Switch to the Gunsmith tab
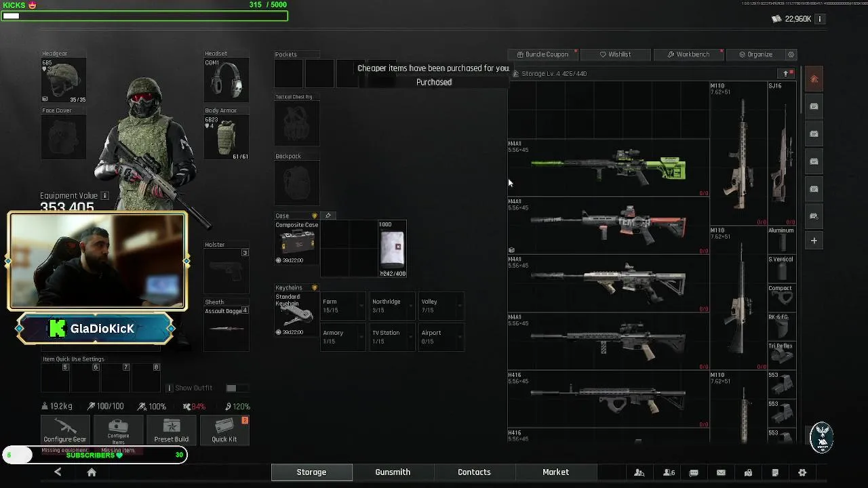Image resolution: width=868 pixels, height=488 pixels. [x=393, y=472]
